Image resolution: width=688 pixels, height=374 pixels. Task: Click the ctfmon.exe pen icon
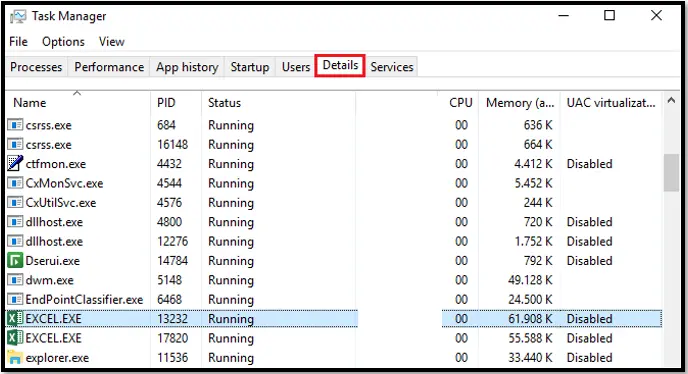[15, 163]
